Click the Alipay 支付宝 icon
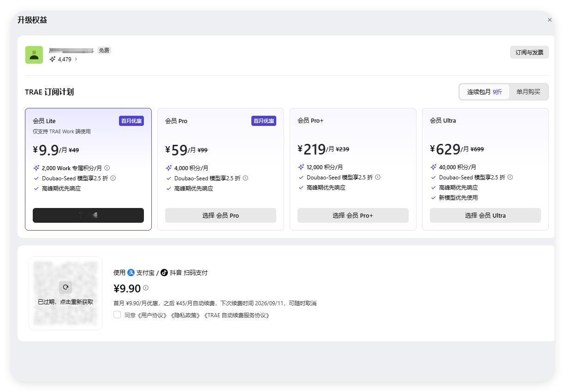The width and height of the screenshot is (565, 392). (x=131, y=273)
